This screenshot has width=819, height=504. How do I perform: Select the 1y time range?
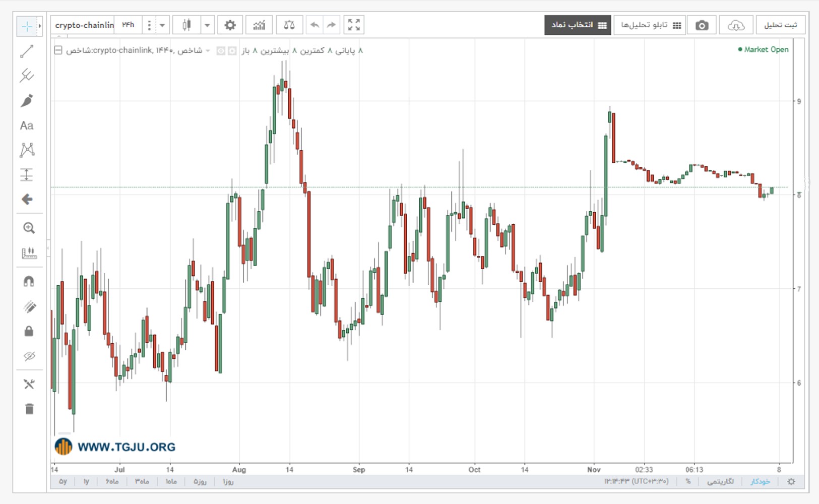(x=86, y=481)
